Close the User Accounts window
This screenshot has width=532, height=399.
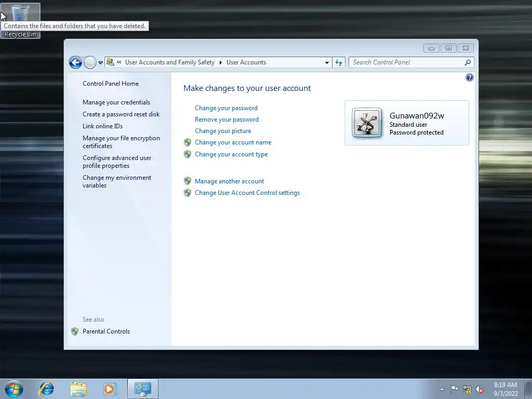pos(466,48)
